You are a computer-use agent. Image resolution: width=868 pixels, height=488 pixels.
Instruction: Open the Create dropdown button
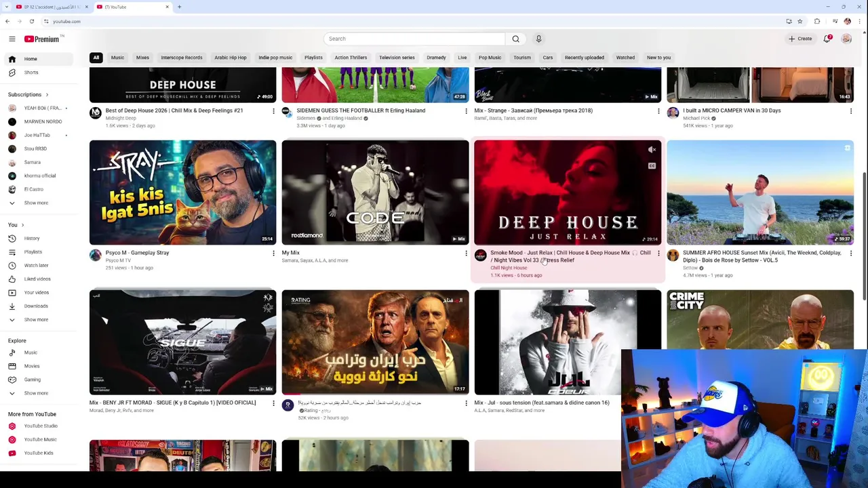800,39
